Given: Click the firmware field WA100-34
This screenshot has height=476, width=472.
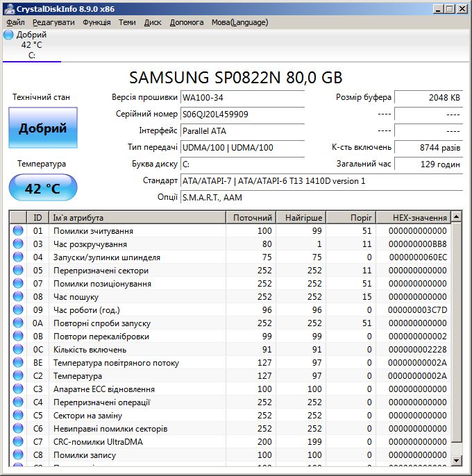Looking at the screenshot, I should (x=242, y=98).
